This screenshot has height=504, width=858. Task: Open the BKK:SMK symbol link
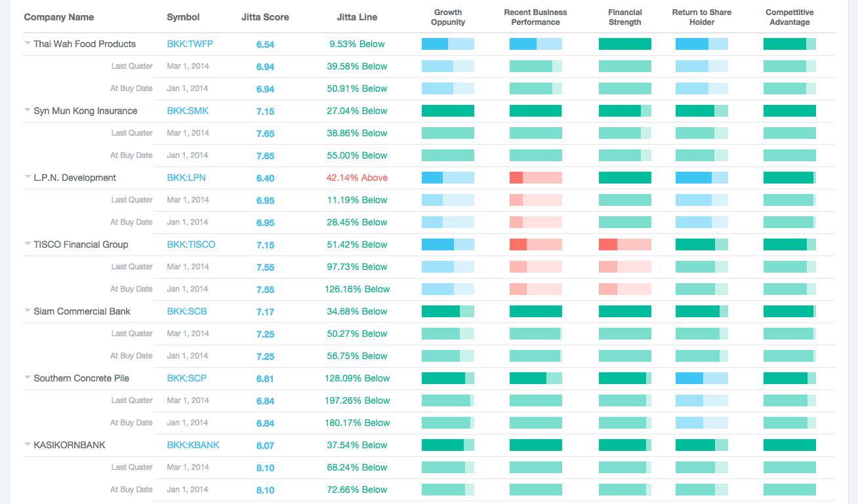[x=188, y=111]
